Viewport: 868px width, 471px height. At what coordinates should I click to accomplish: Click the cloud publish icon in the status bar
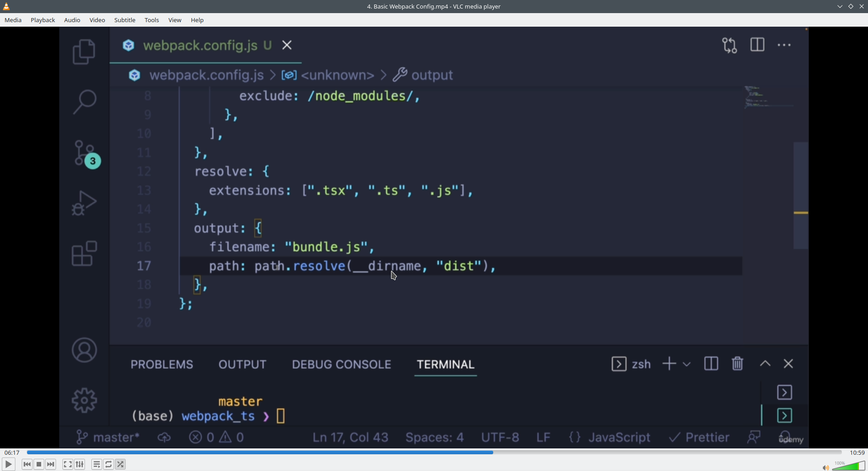click(x=165, y=438)
